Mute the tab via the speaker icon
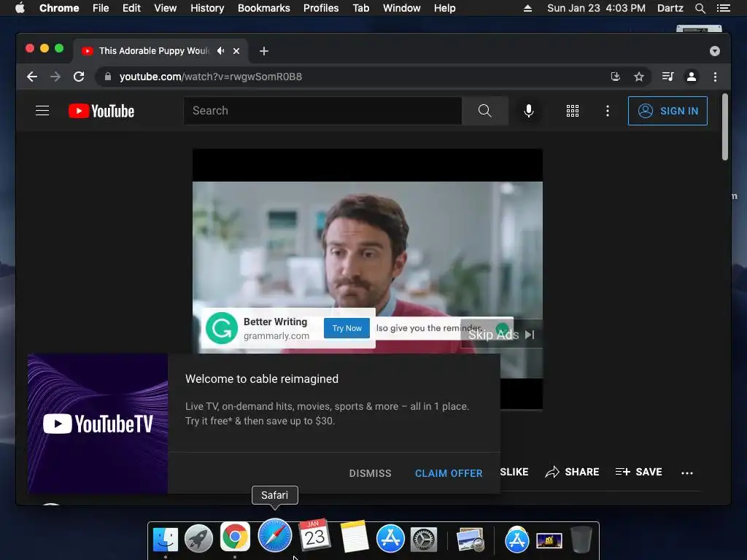The height and width of the screenshot is (560, 747). pyautogui.click(x=220, y=50)
